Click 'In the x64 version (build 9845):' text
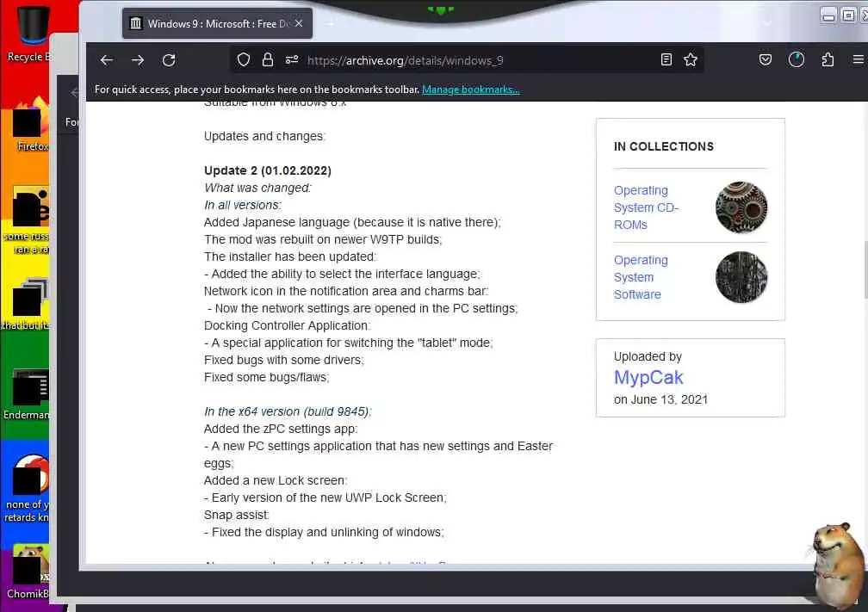Viewport: 868px width, 612px height. [288, 411]
